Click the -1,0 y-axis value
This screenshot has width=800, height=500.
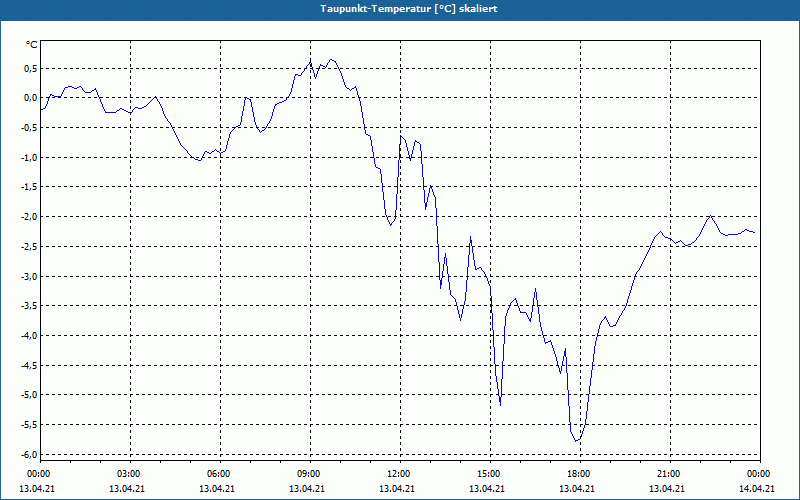[28, 158]
